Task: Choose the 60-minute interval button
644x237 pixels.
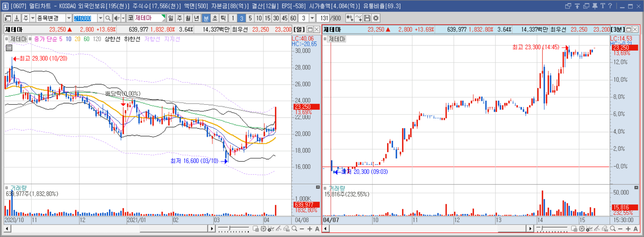Action: coord(293,18)
